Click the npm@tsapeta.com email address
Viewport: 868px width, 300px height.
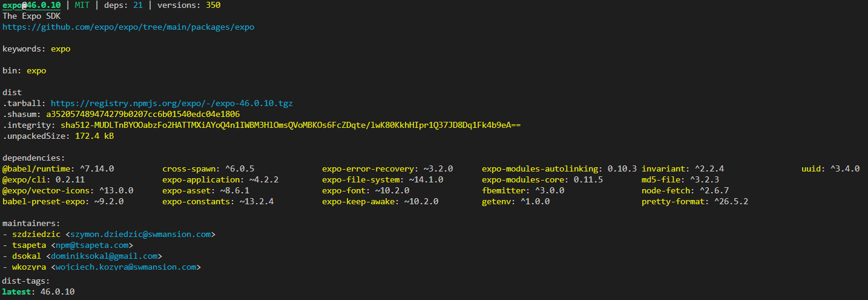click(92, 245)
